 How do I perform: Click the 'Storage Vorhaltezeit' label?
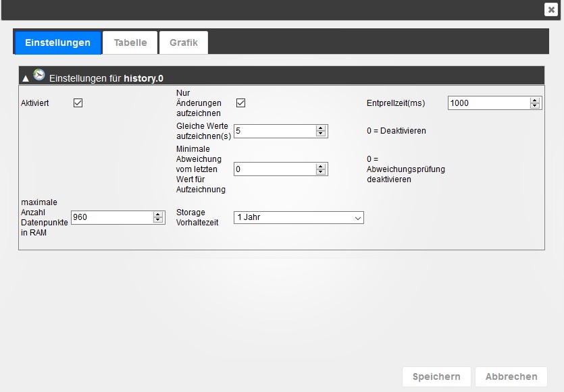(x=197, y=217)
